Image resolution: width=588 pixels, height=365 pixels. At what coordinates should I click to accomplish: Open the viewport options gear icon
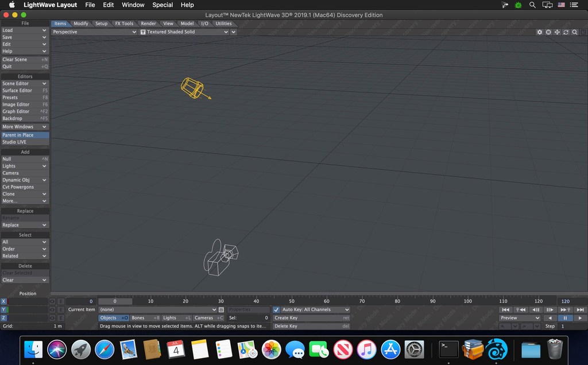click(539, 32)
